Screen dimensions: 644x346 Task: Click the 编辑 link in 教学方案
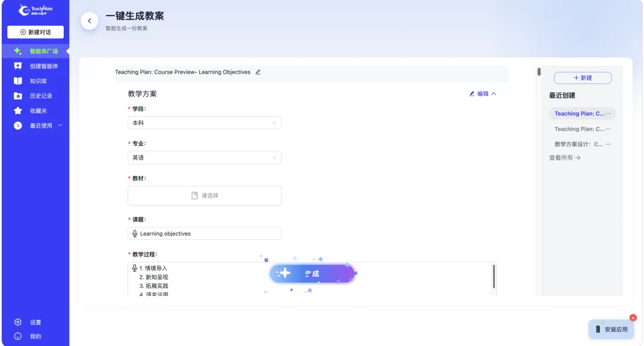tap(479, 94)
